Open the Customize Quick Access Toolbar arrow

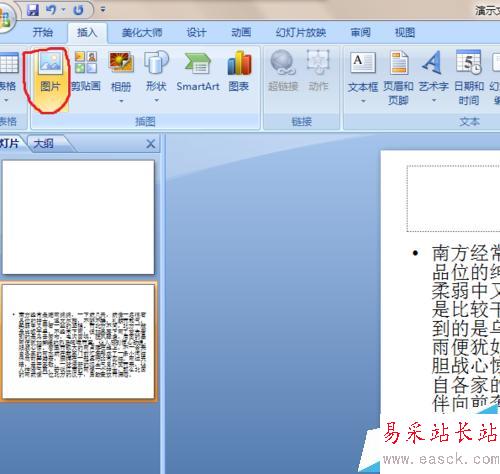[103, 10]
